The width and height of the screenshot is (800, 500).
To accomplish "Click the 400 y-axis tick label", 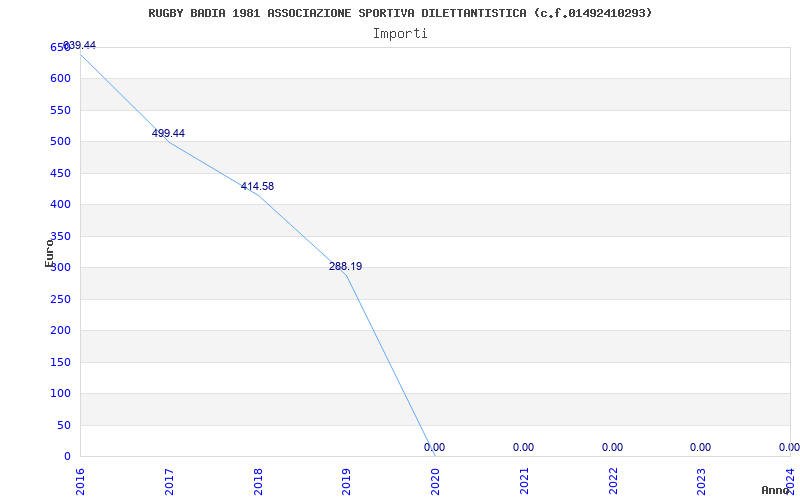I will 60,205.
